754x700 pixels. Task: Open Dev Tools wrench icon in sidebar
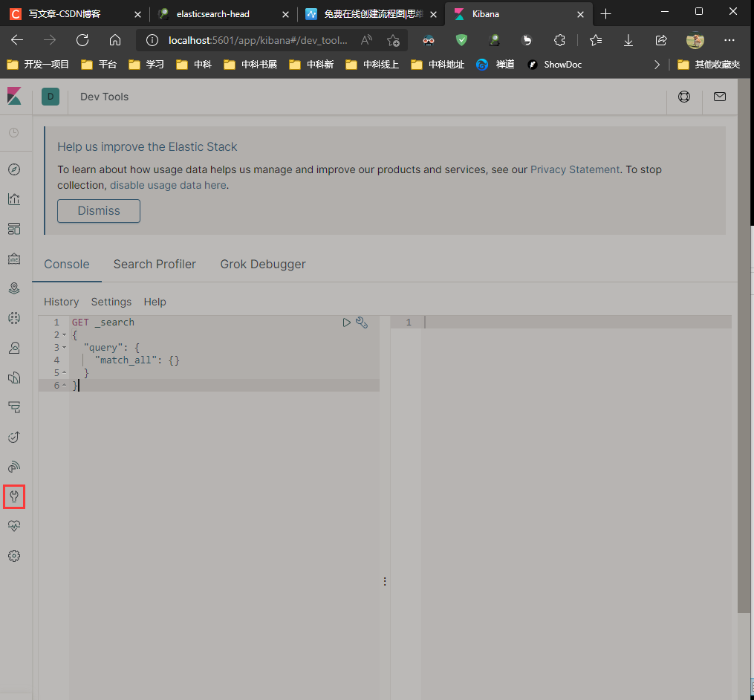(x=14, y=496)
